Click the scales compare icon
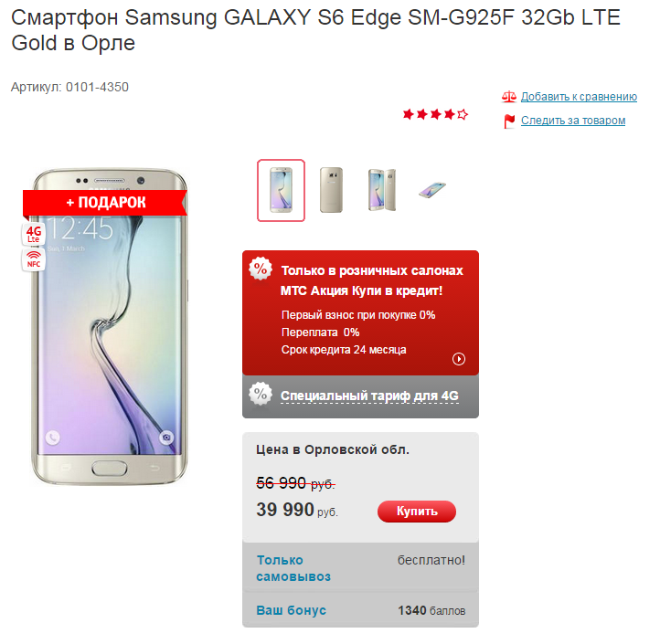660x644 pixels. pyautogui.click(x=508, y=97)
